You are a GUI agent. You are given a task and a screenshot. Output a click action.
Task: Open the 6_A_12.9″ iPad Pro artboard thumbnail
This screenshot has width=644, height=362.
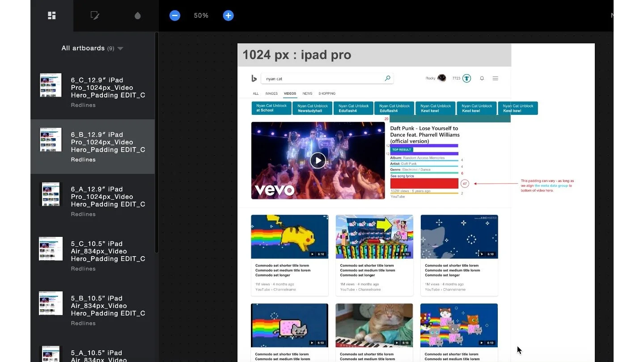tap(51, 194)
